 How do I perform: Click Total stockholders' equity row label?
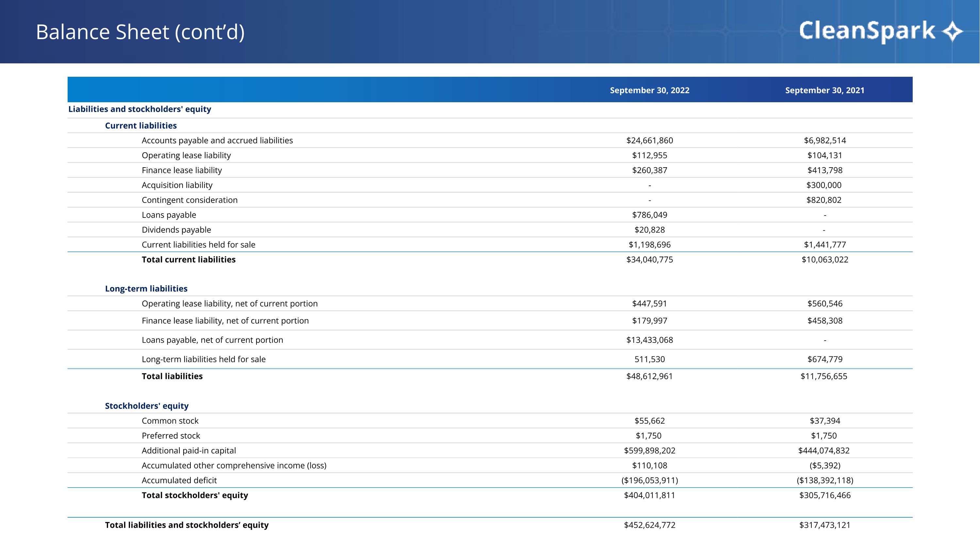click(195, 495)
